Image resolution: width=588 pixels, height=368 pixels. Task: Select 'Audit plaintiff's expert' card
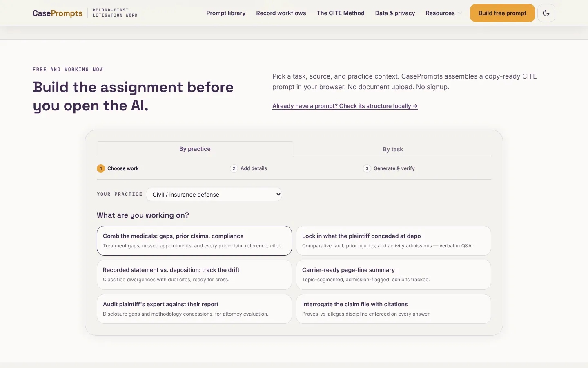pyautogui.click(x=194, y=309)
